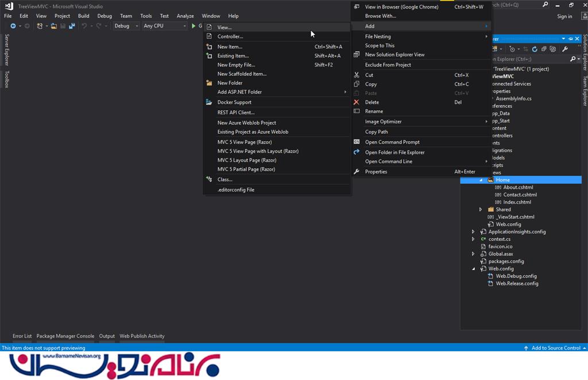588x380 pixels.
Task: Collapse the Home folder node
Action: 481,180
